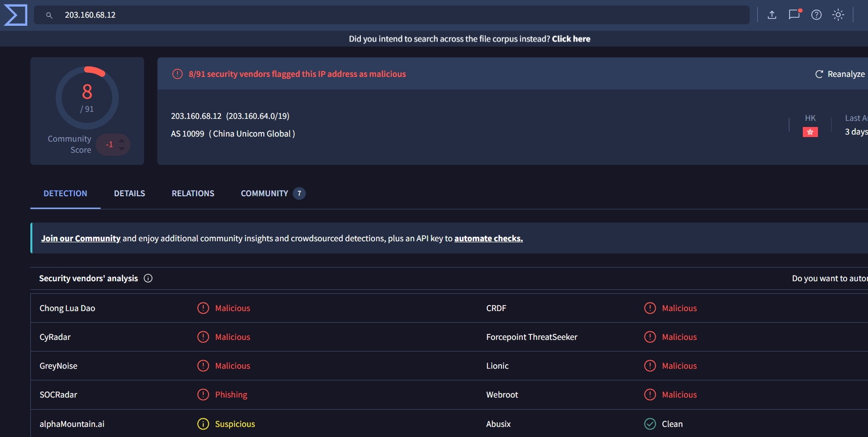Focus the search field containing 203.160.68.12

tap(392, 15)
